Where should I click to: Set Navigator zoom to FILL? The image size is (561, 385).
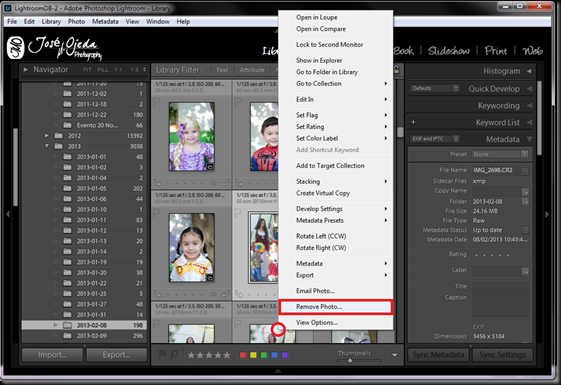point(103,70)
